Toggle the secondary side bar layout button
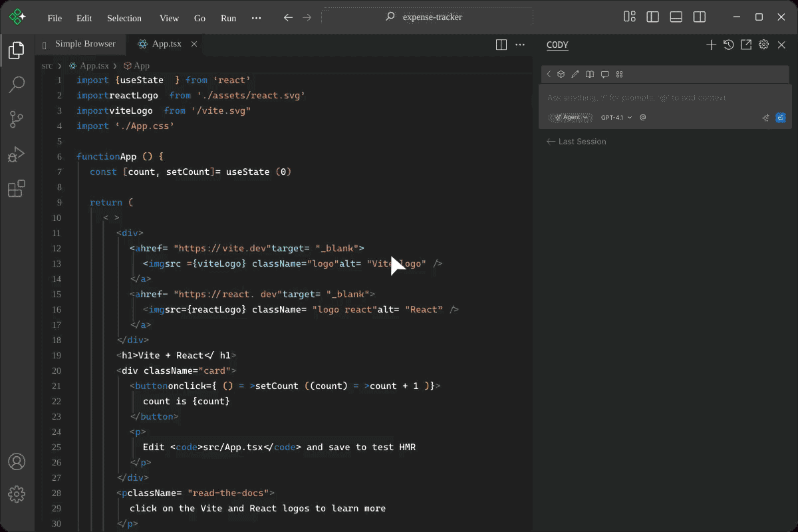The height and width of the screenshot is (532, 798). 699,17
